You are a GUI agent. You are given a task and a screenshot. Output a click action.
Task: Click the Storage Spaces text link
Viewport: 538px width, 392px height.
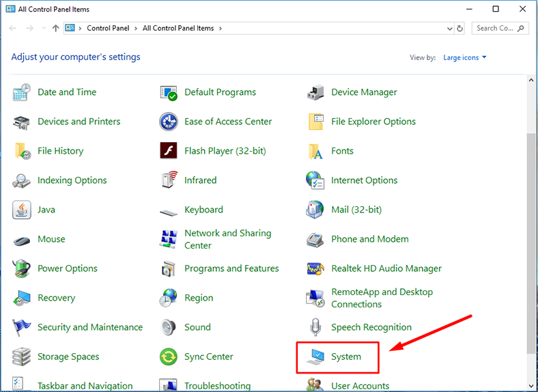point(68,356)
